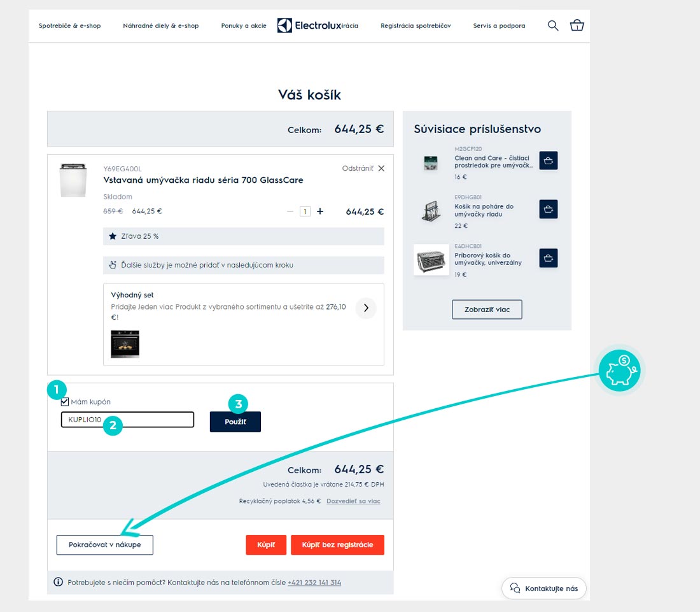
Task: Open 'Servis a podpora' menu
Action: (499, 26)
